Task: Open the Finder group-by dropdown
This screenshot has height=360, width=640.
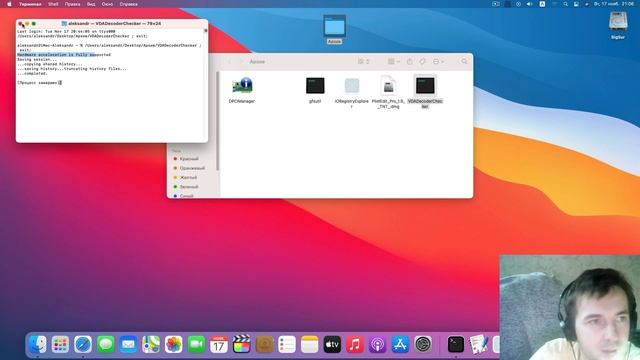Action: coord(393,62)
